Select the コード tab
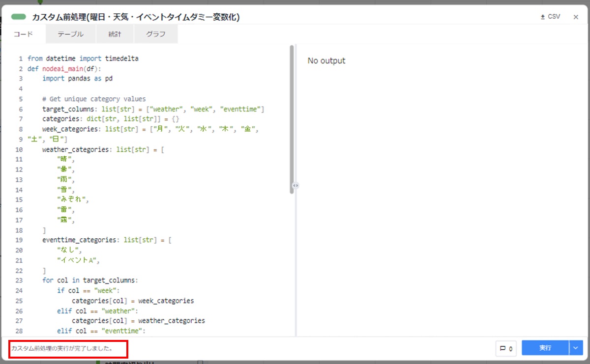The width and height of the screenshot is (590, 364). coord(23,34)
